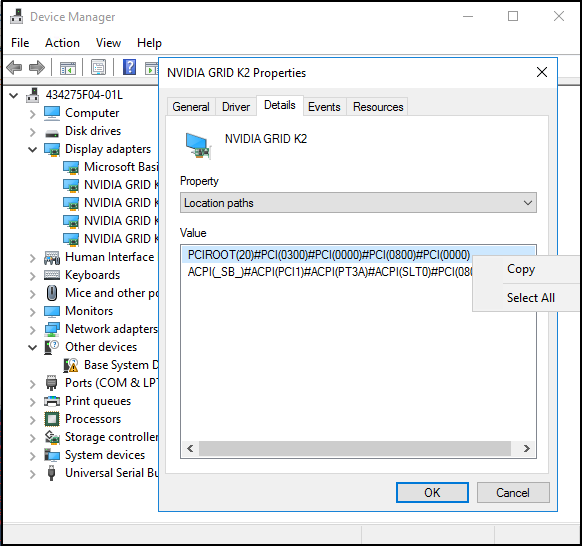
Task: Click the Network adapters icon
Action: coord(52,329)
